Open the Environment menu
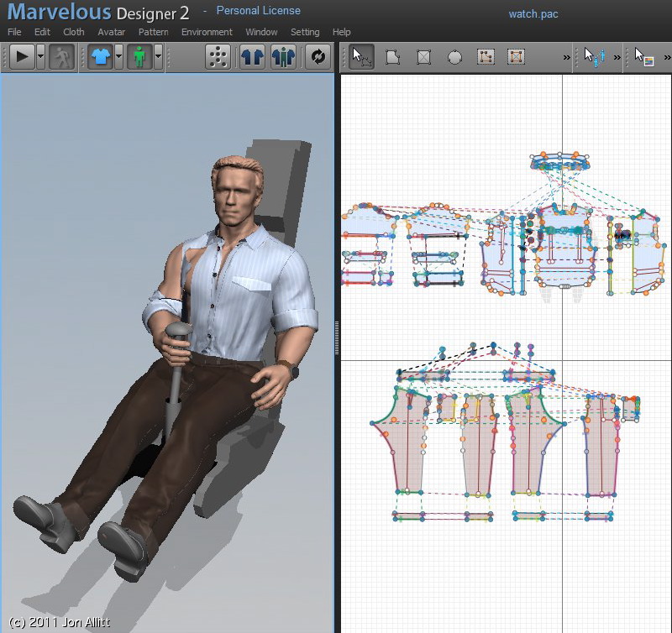Image resolution: width=672 pixels, height=633 pixels. (207, 32)
